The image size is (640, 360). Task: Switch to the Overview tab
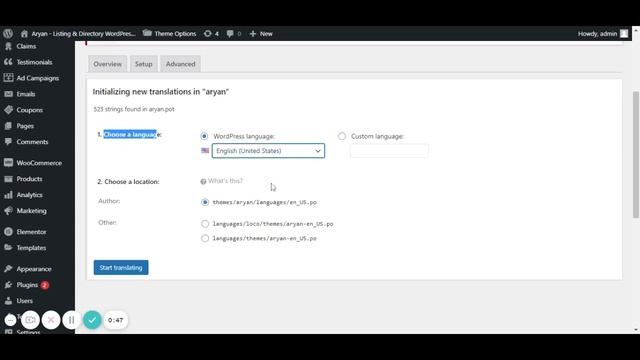[x=107, y=64]
